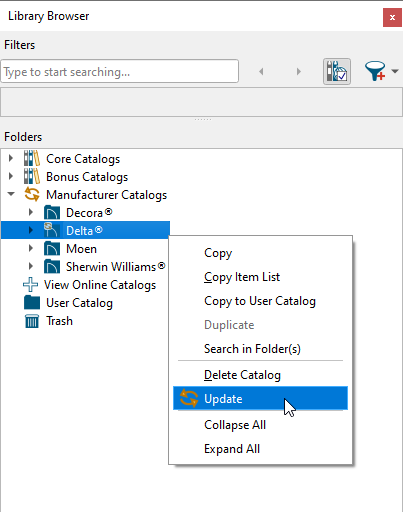This screenshot has height=512, width=403.
Task: Expand the Delta catalog
Action: click(x=31, y=230)
